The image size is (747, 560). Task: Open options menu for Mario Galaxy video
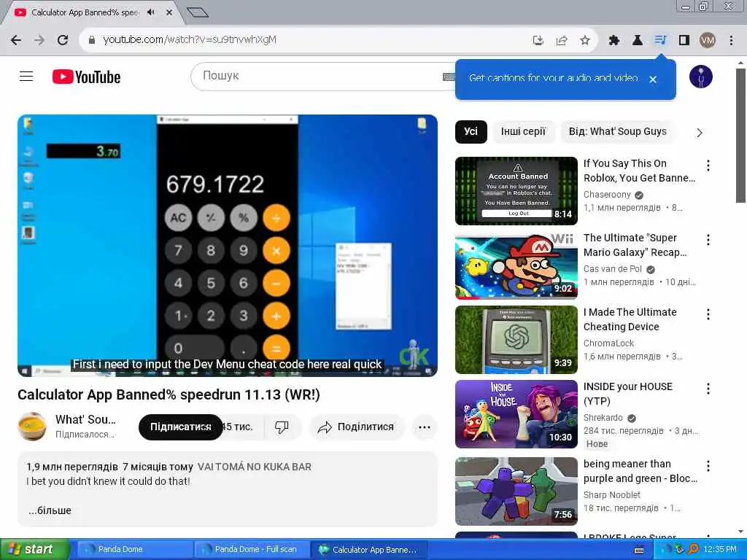coord(708,240)
